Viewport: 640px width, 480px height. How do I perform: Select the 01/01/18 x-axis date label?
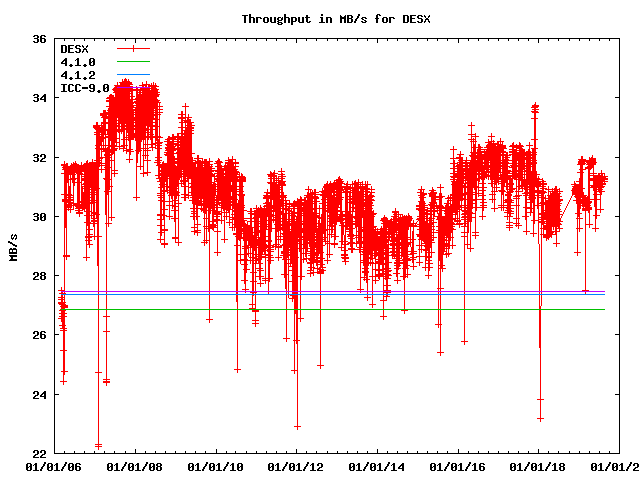(x=538, y=467)
